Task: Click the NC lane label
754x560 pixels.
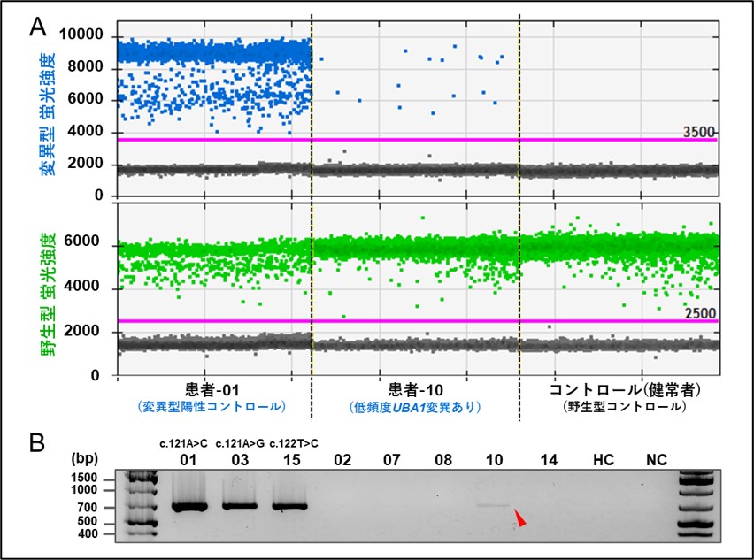Action: coord(656,460)
